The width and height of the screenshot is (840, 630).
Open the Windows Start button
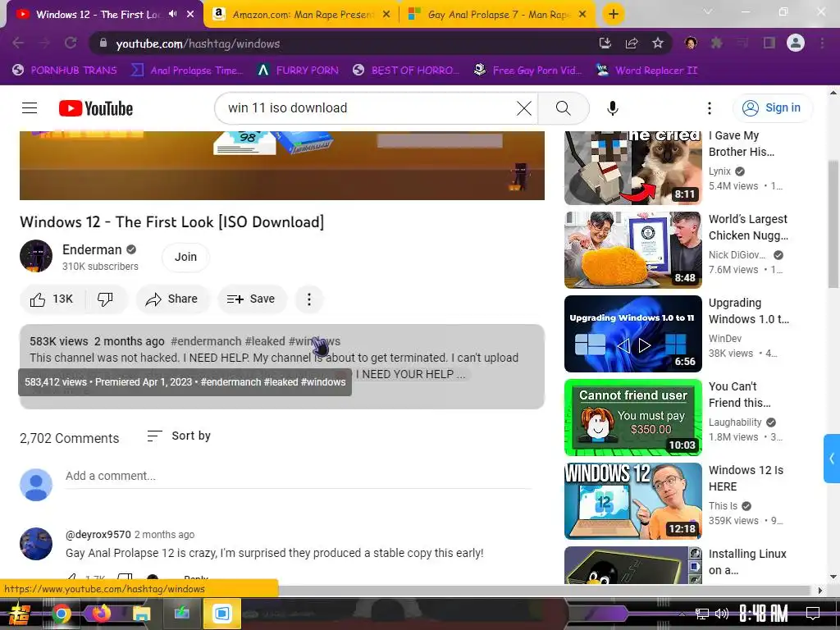19,614
